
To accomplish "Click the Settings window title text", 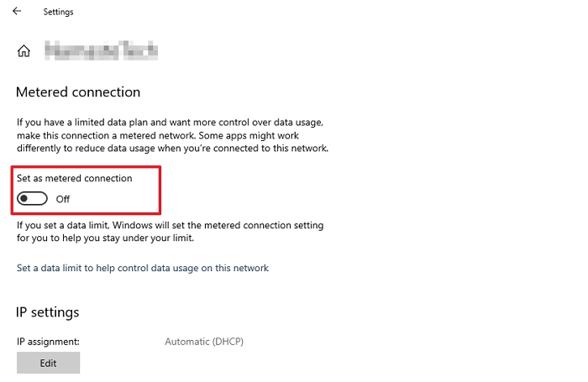I will [58, 12].
